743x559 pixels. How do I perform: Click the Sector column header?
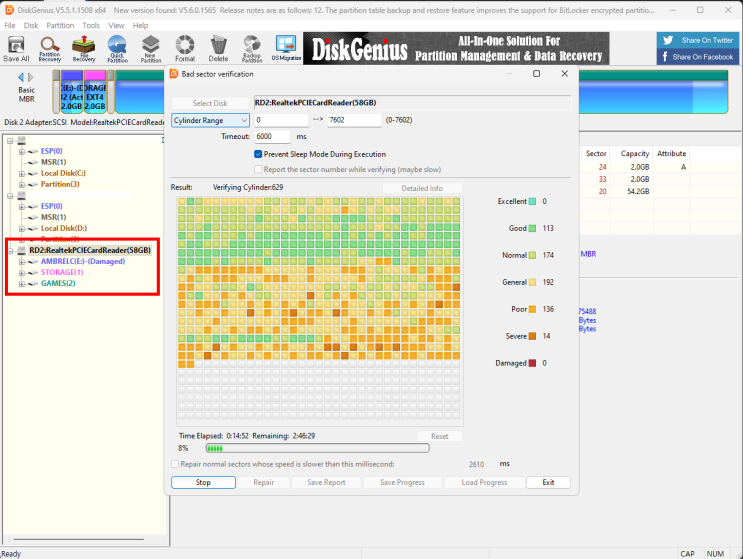(x=596, y=153)
